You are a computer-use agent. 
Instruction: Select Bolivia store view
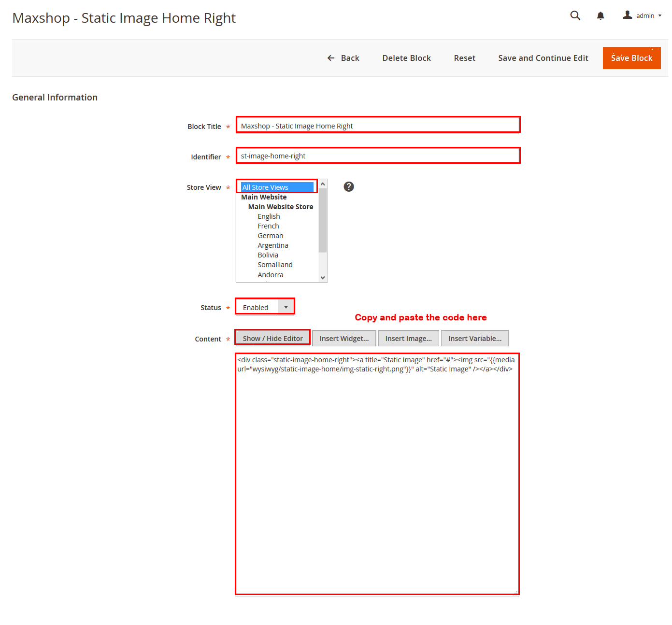268,255
